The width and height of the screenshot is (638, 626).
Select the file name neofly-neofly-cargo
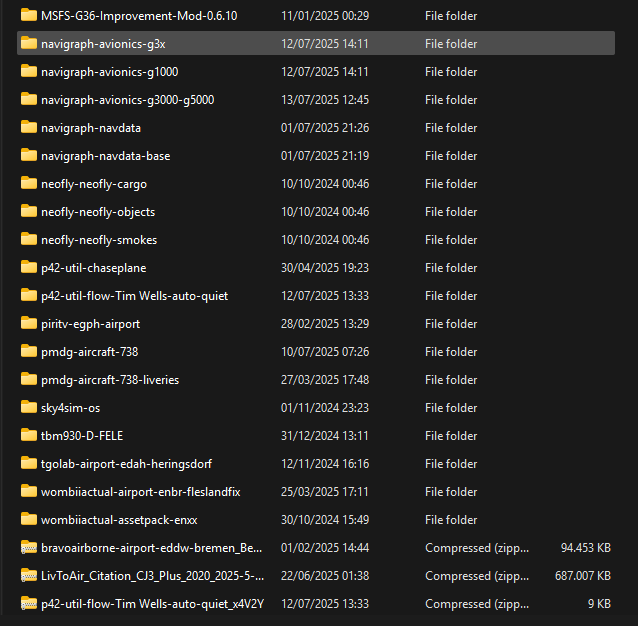94,184
